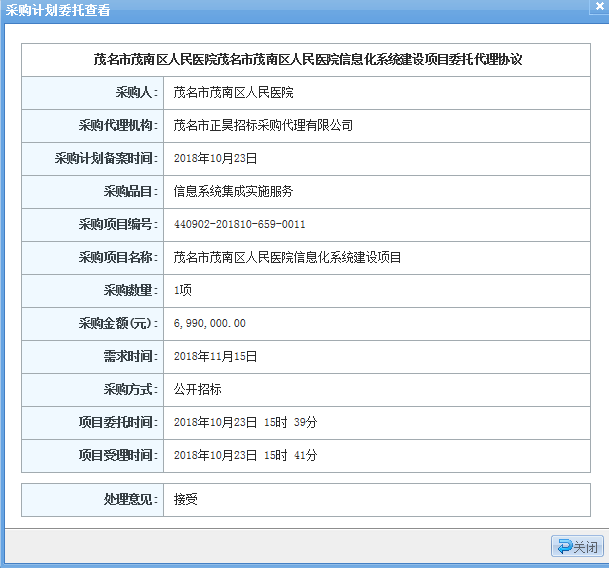Click procurement method value 公开招标
The image size is (609, 568).
(x=198, y=389)
